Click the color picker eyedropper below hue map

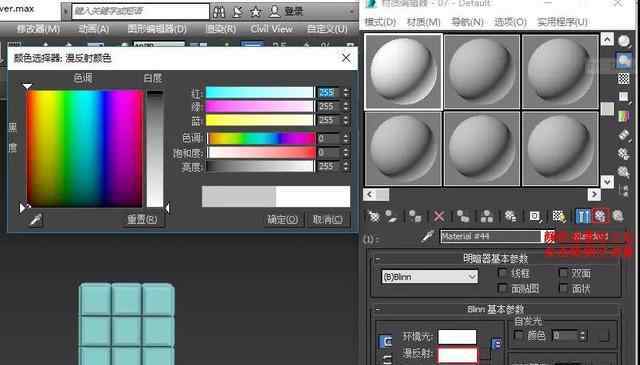(x=36, y=220)
